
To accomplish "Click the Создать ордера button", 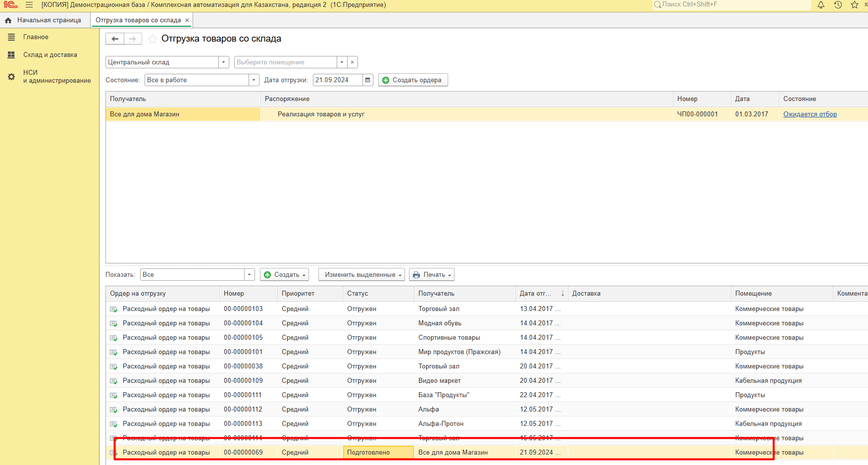I will pos(413,80).
